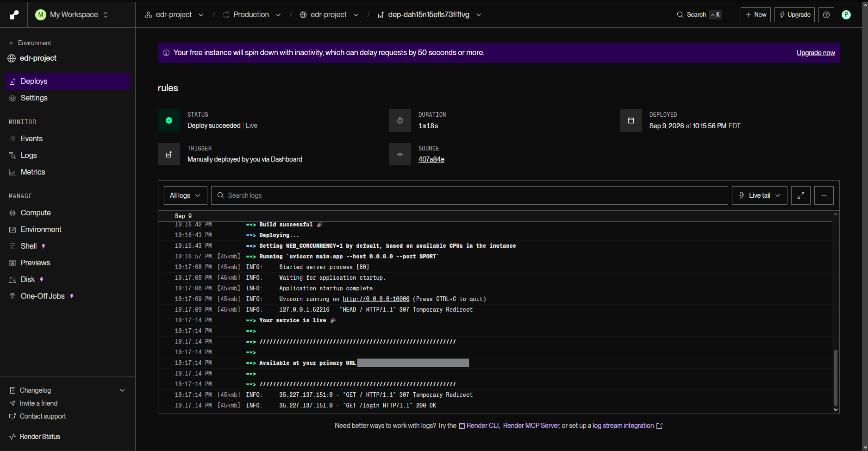This screenshot has width=868, height=451.
Task: Open Metrics in the sidebar
Action: [68, 172]
